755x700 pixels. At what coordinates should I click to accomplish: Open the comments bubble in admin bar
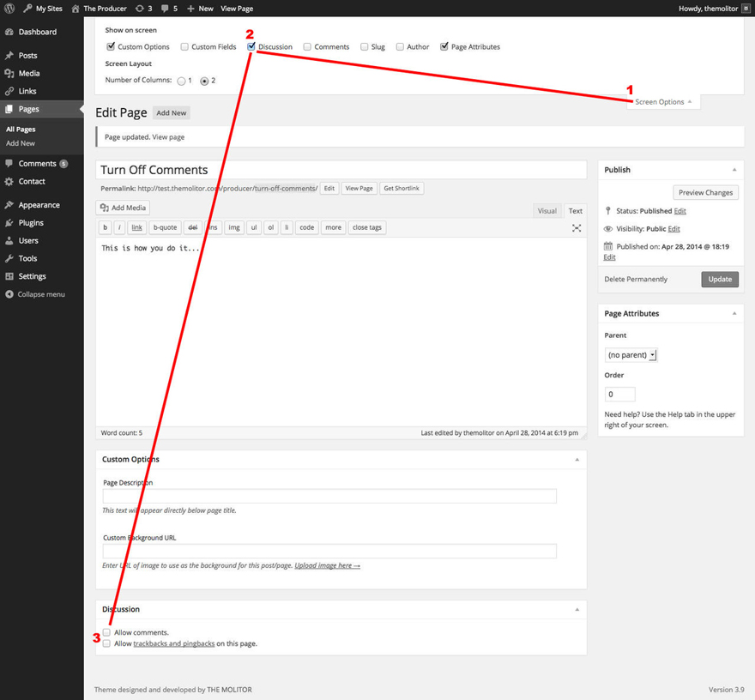pos(166,9)
